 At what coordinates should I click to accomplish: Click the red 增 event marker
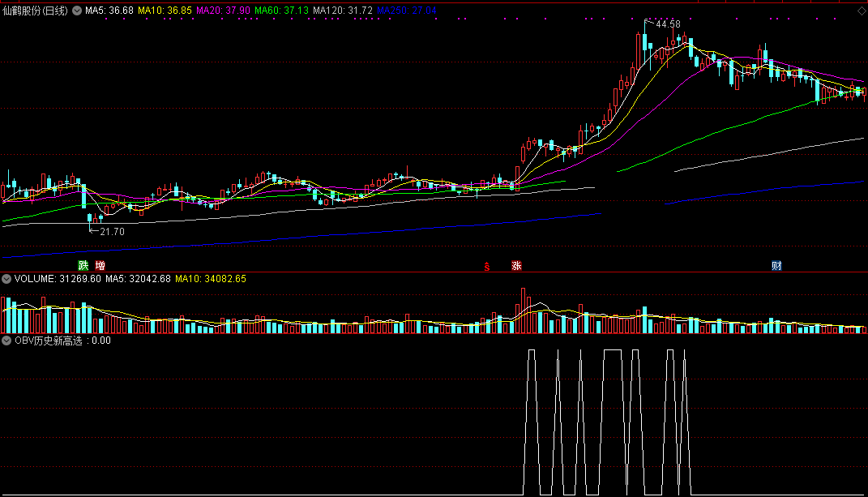pos(100,265)
